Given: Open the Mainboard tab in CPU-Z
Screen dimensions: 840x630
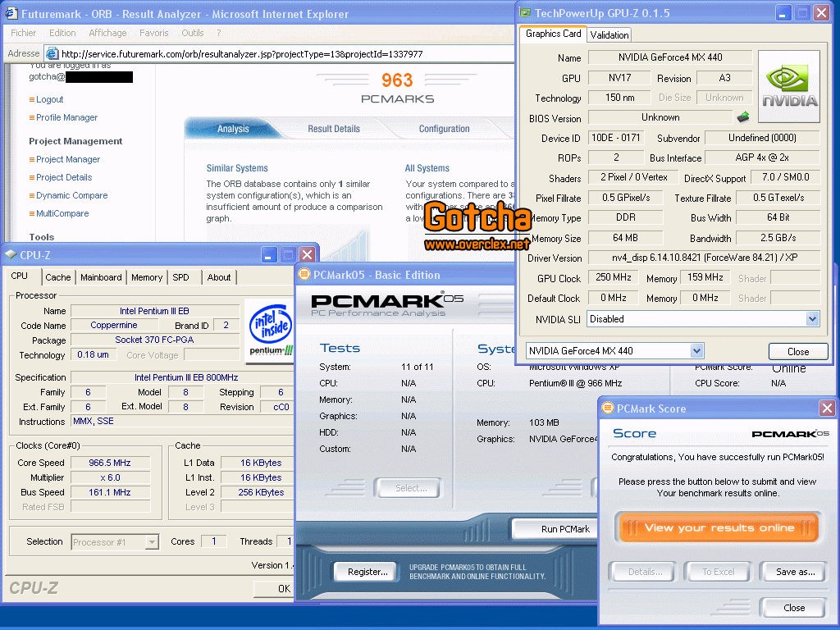Looking at the screenshot, I should coord(101,277).
